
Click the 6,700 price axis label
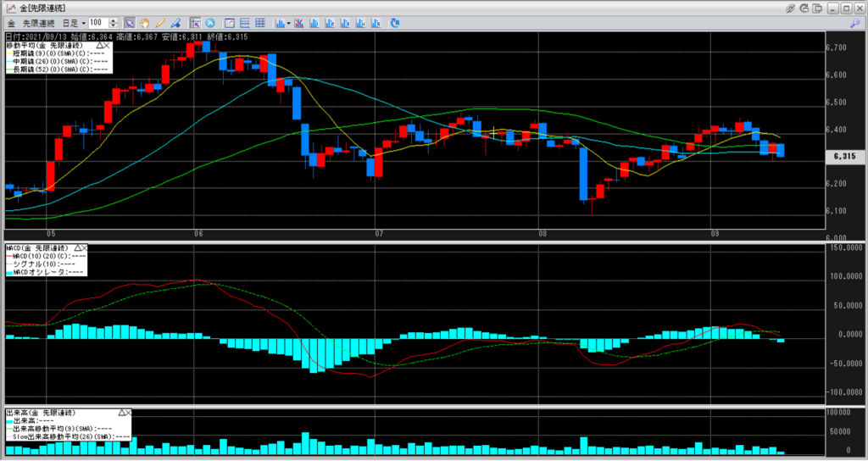pyautogui.click(x=836, y=48)
